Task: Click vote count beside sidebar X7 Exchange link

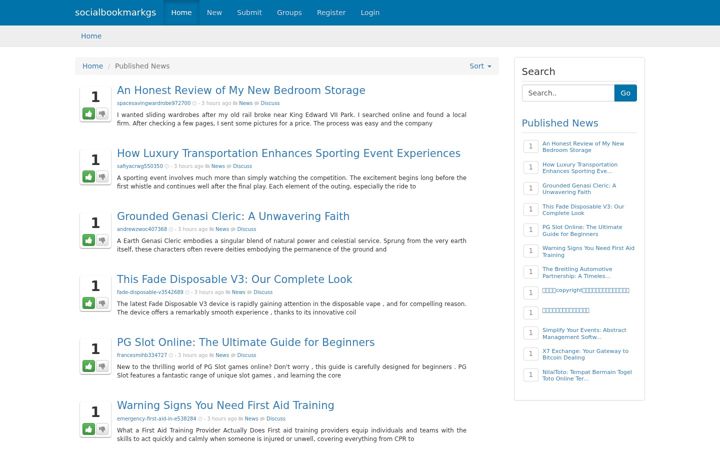Action: 531,354
